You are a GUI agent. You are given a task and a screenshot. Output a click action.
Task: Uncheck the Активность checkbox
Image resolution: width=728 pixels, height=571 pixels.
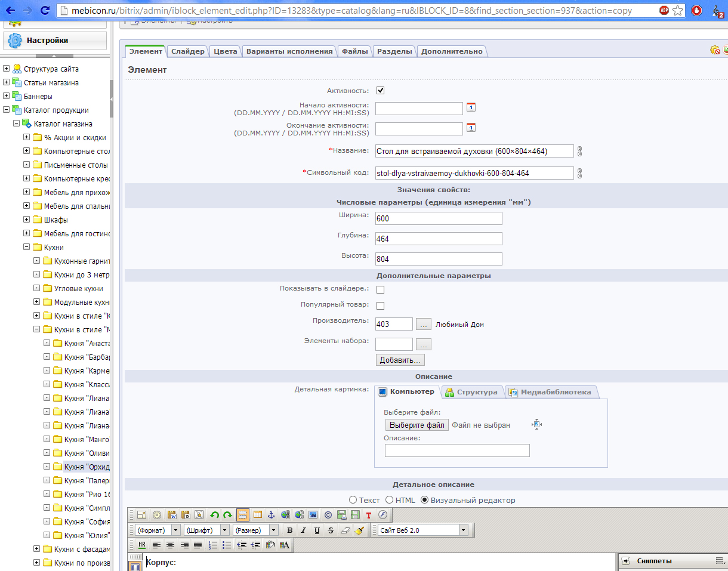pyautogui.click(x=380, y=91)
